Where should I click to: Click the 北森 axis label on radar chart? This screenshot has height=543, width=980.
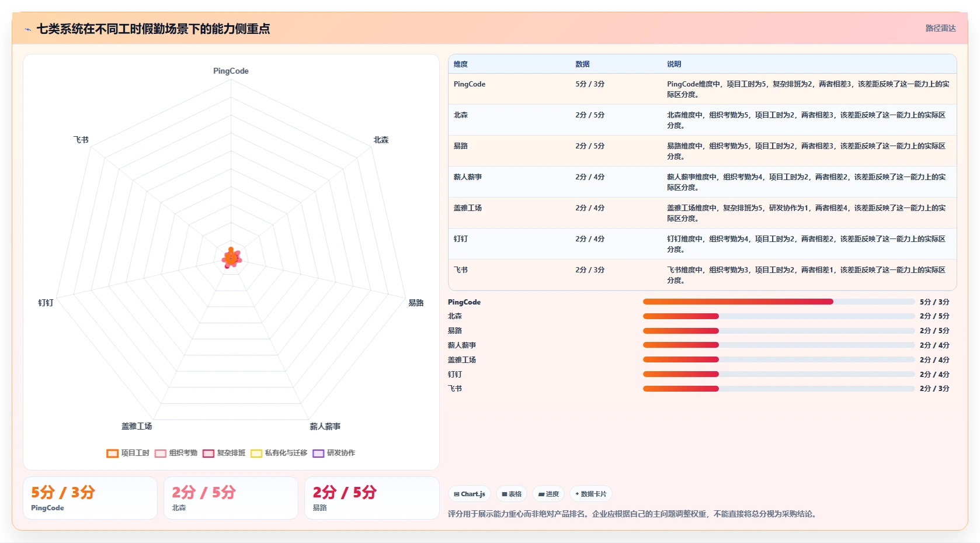(x=381, y=140)
